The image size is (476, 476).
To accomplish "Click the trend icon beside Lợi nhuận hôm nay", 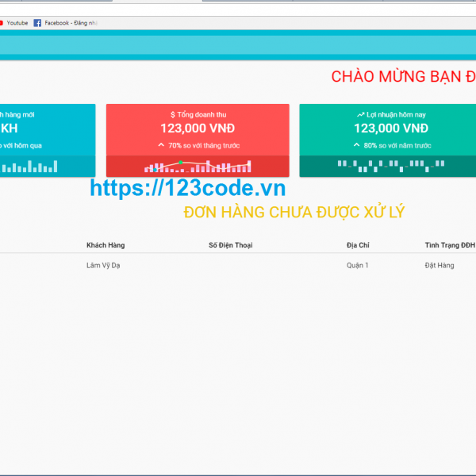I will pyautogui.click(x=360, y=115).
